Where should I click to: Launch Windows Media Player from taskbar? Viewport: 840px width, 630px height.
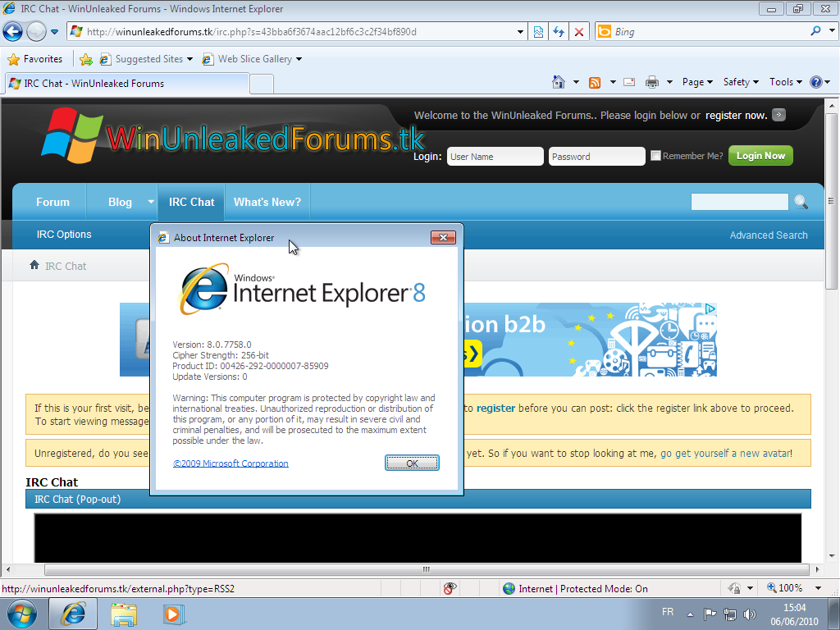pyautogui.click(x=172, y=614)
